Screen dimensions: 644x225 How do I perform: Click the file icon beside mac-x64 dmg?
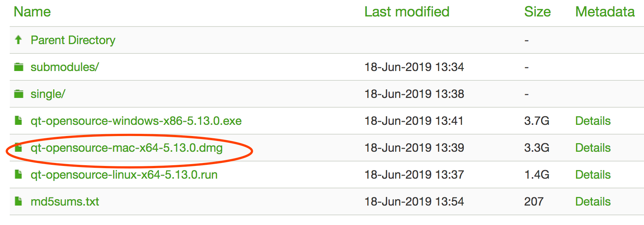coord(18,147)
